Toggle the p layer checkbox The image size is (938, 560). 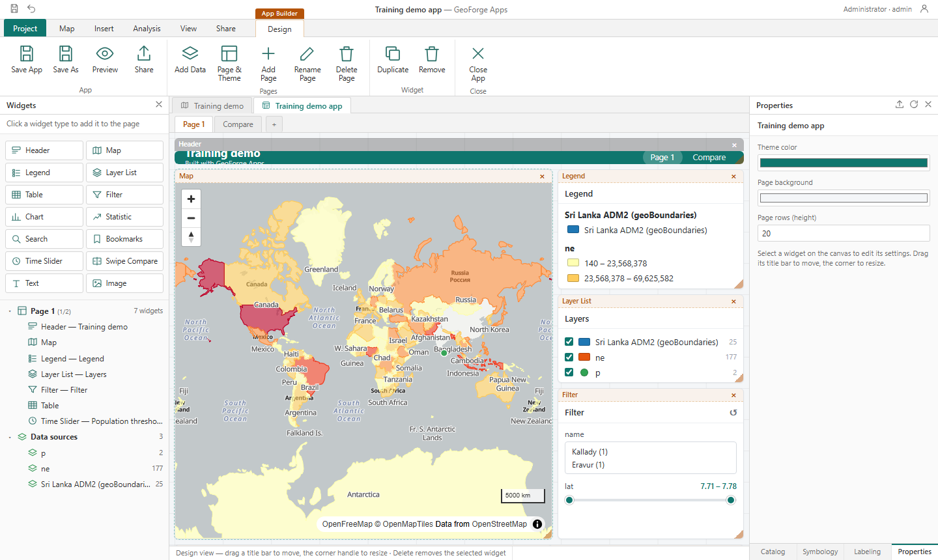(x=569, y=372)
